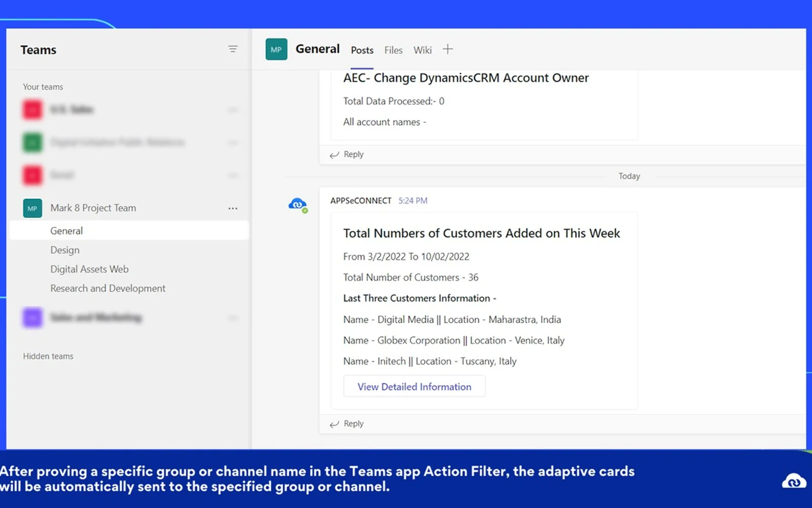Click the Teams panel heading

click(x=39, y=50)
